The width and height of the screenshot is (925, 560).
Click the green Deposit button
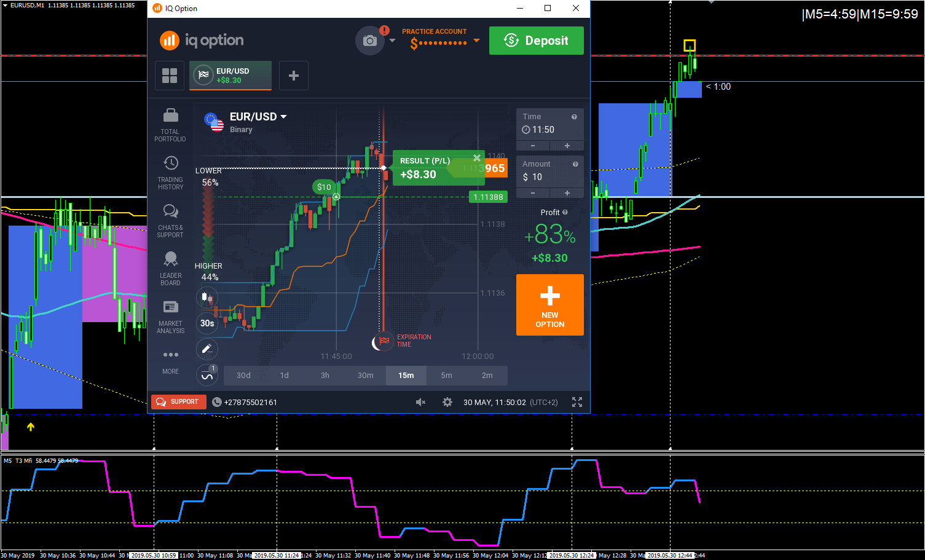[537, 41]
